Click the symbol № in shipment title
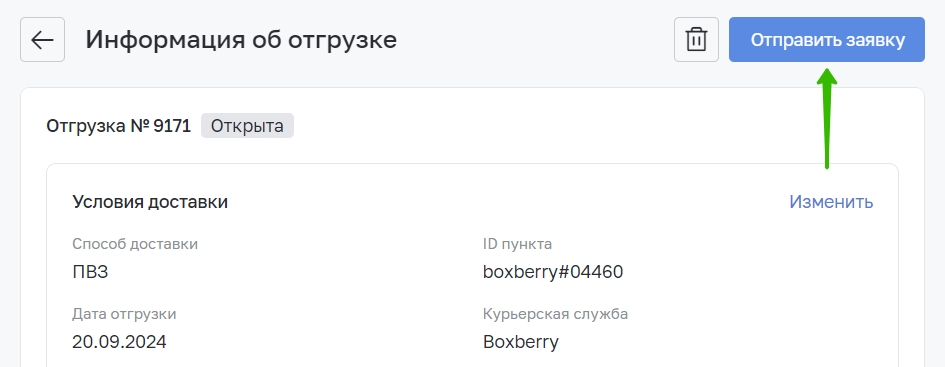The height and width of the screenshot is (367, 945). (x=140, y=126)
